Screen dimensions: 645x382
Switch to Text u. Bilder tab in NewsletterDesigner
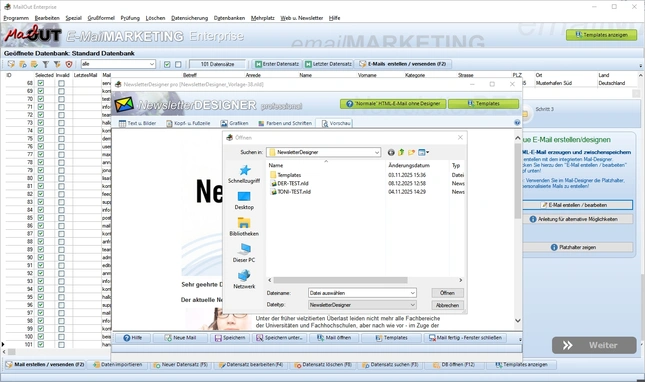[x=138, y=123]
